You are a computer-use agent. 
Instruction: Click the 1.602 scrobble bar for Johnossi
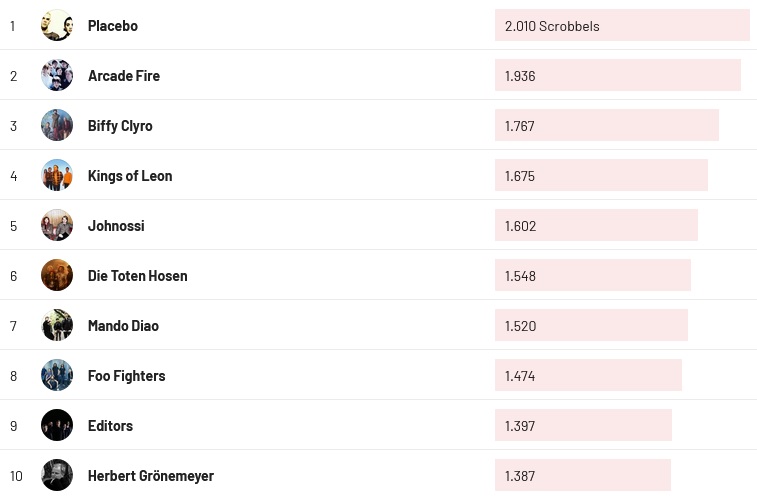tap(596, 226)
